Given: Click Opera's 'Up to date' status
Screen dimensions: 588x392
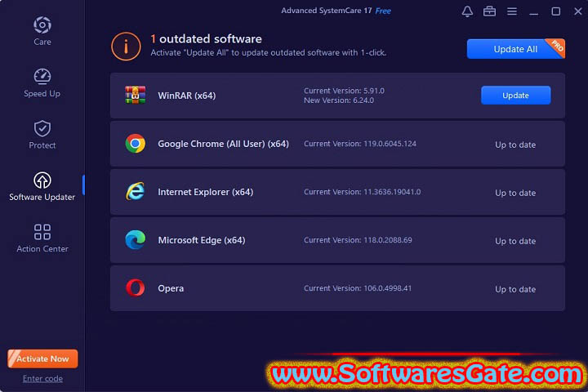Looking at the screenshot, I should point(515,289).
